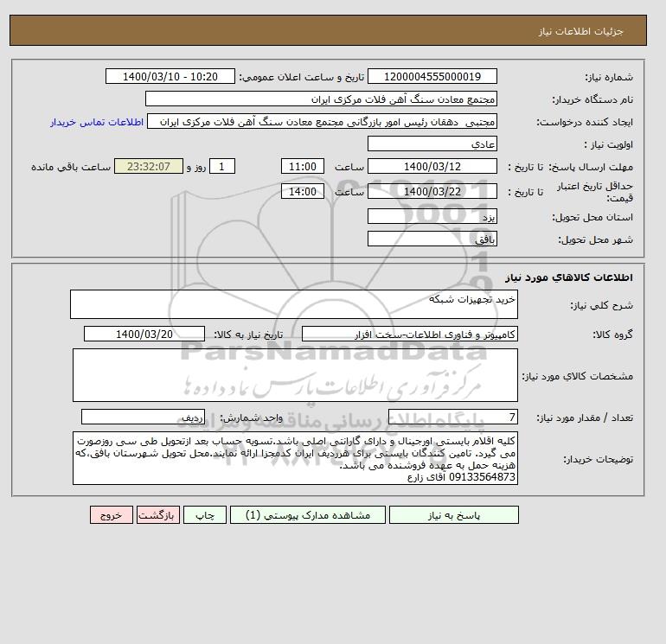Click the label 'واحد شمارش:'
Image resolution: width=666 pixels, height=644 pixels.
[251, 418]
